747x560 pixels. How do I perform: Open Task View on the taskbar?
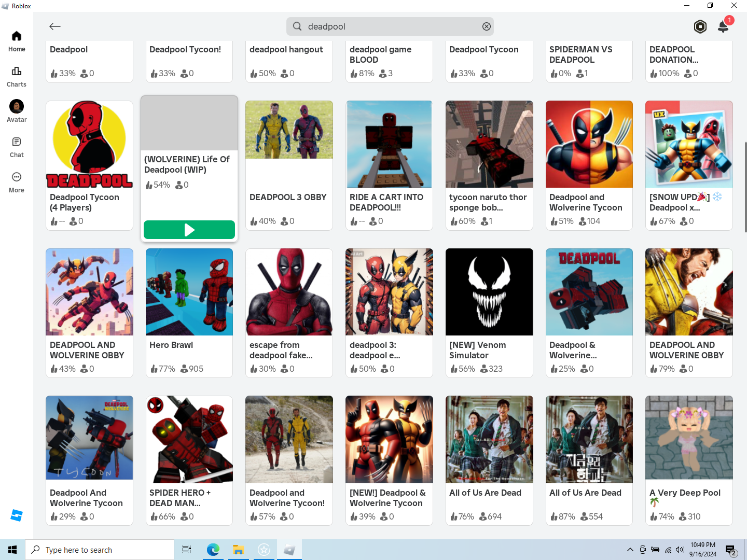pyautogui.click(x=187, y=550)
